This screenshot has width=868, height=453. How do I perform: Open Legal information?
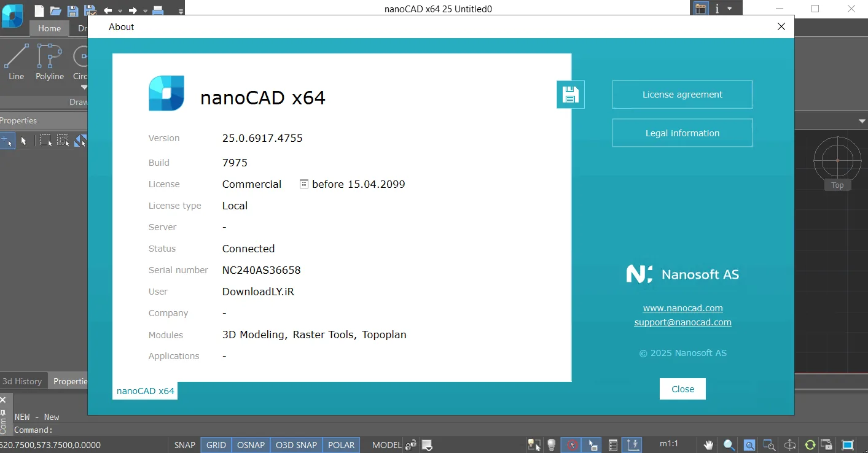pyautogui.click(x=682, y=133)
